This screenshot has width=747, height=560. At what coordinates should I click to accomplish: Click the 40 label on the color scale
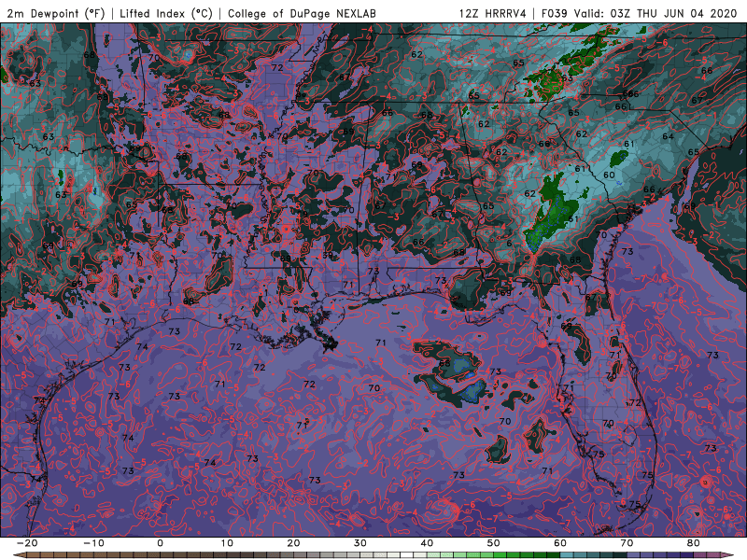(427, 543)
